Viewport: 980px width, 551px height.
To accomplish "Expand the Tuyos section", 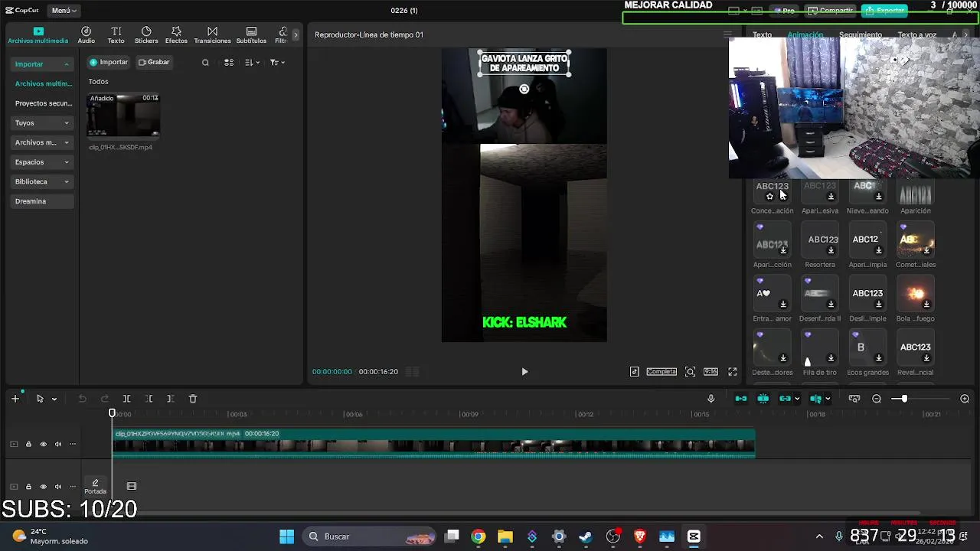I will click(43, 123).
